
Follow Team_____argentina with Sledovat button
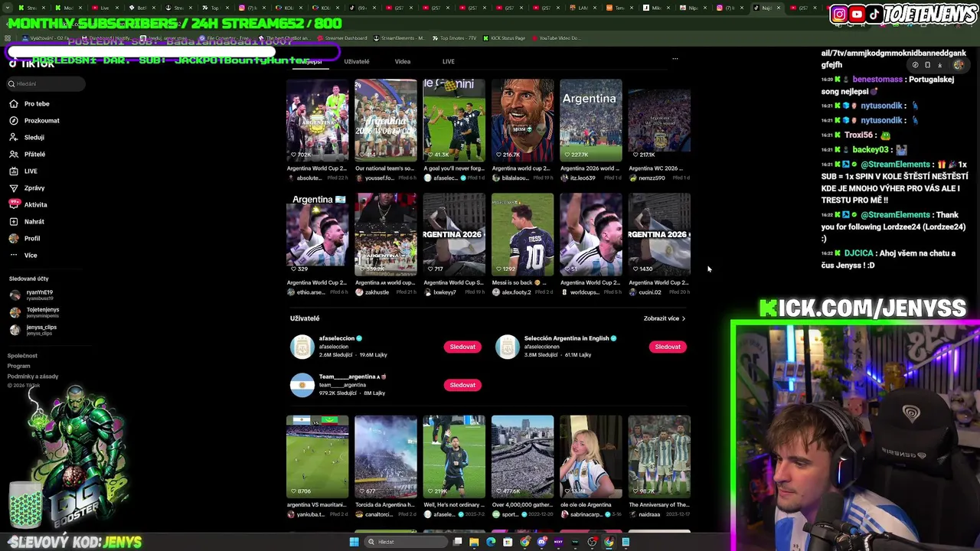462,385
